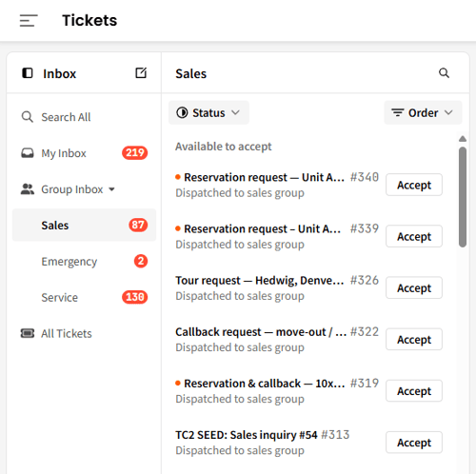This screenshot has height=474, width=476.
Task: Select the Emergency group inbox
Action: point(84,261)
